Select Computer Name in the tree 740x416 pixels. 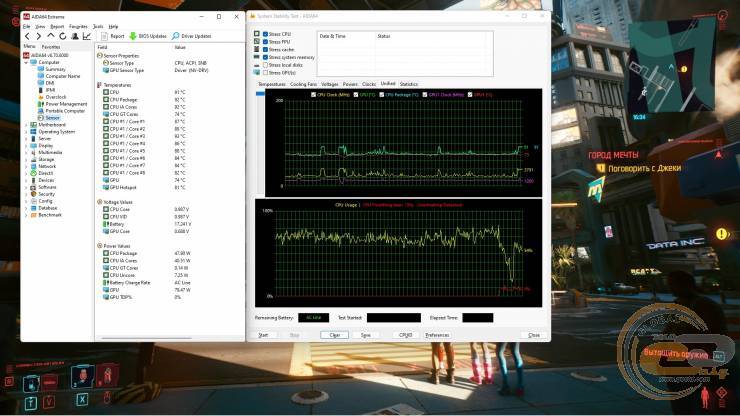[x=62, y=76]
